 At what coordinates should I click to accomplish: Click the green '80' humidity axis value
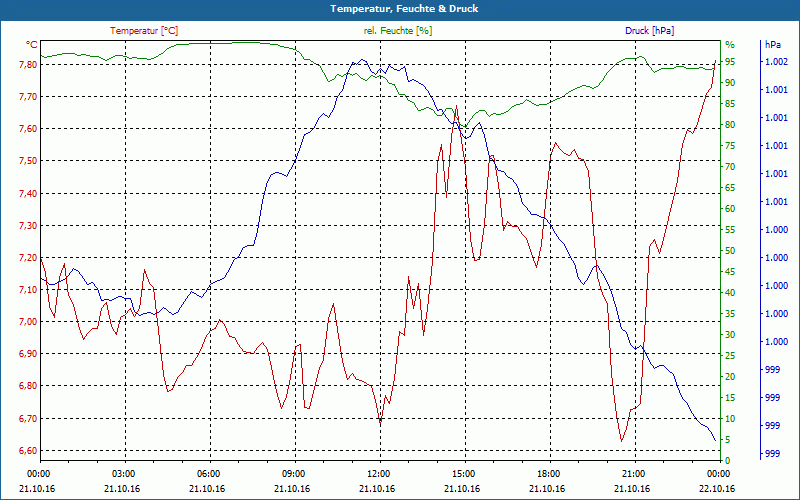pyautogui.click(x=730, y=125)
